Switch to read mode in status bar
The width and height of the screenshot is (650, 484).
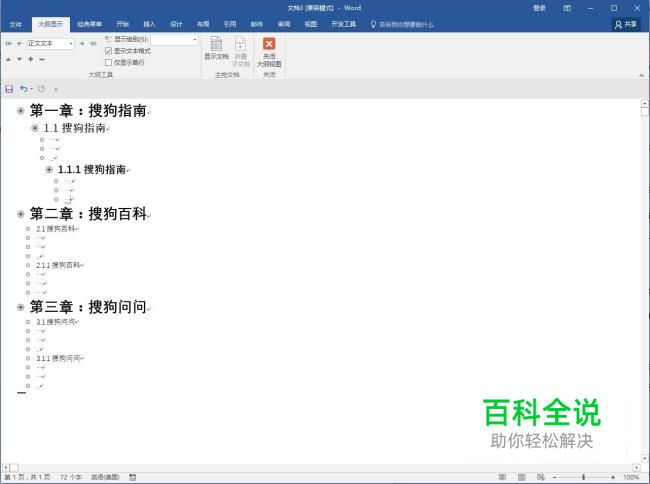(502, 477)
